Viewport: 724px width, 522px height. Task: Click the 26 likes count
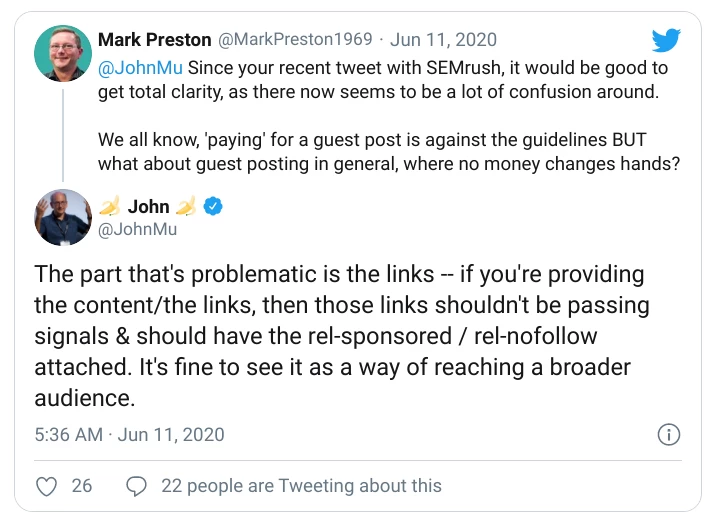[82, 486]
